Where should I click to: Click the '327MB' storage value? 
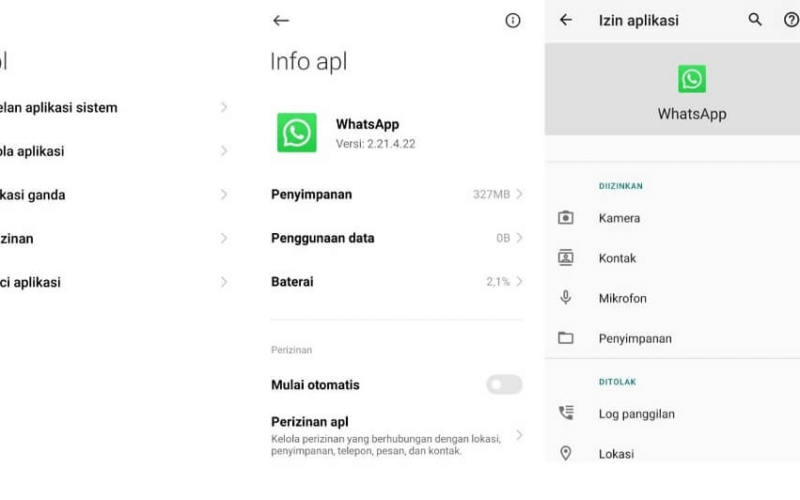[x=491, y=194]
